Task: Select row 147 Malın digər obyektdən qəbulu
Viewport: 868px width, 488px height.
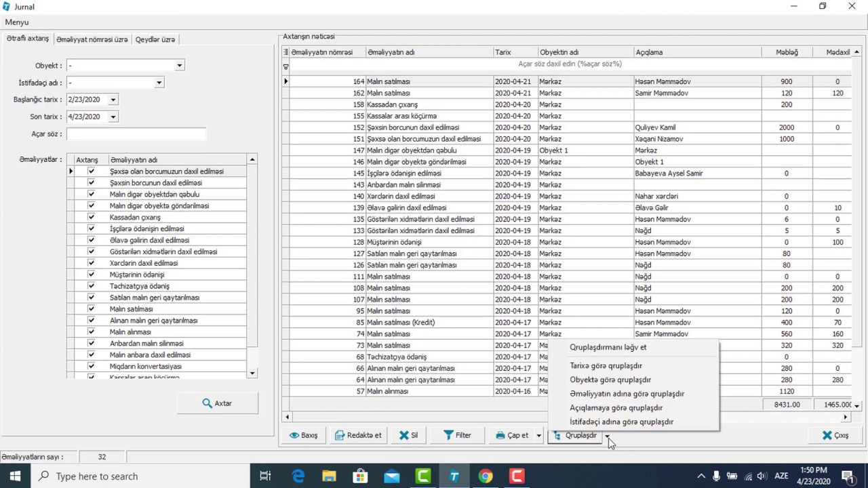Action: coord(566,150)
